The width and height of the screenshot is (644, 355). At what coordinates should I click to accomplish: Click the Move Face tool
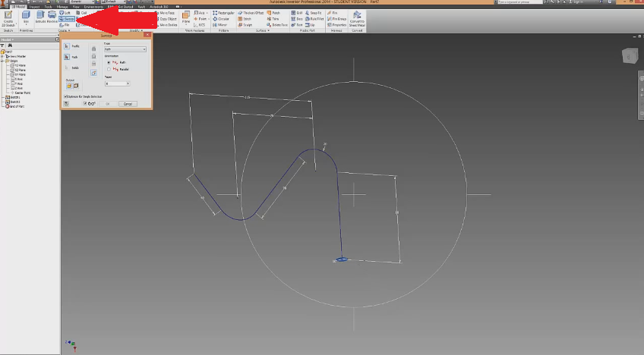pos(166,13)
